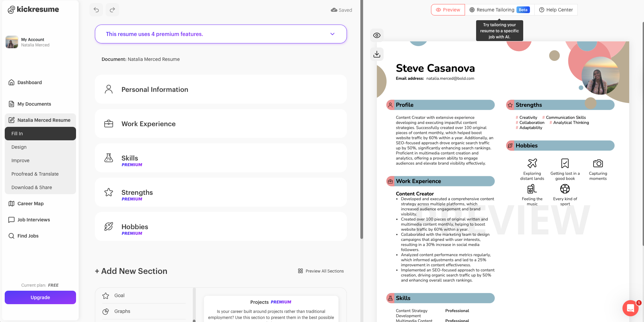Image resolution: width=644 pixels, height=322 pixels.
Task: Click the Upgrade button
Action: tap(40, 297)
